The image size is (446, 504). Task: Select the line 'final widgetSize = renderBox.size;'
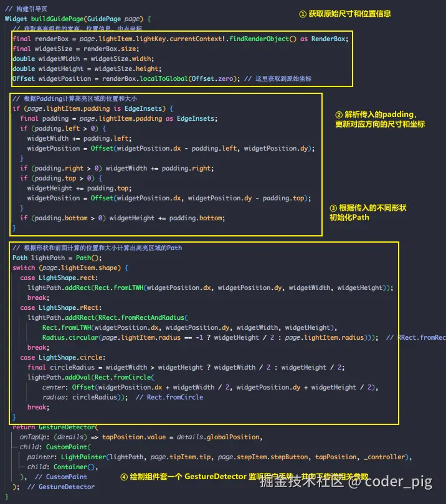76,49
